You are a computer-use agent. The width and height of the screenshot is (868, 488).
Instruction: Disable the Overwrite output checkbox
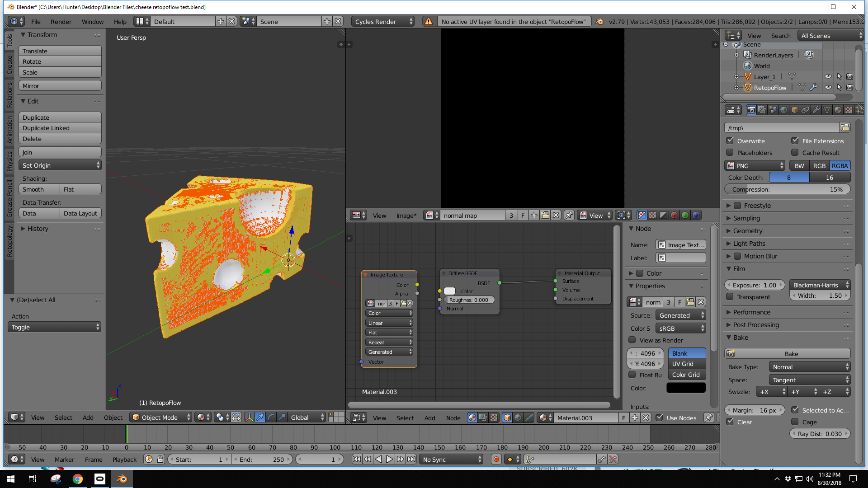coord(731,141)
